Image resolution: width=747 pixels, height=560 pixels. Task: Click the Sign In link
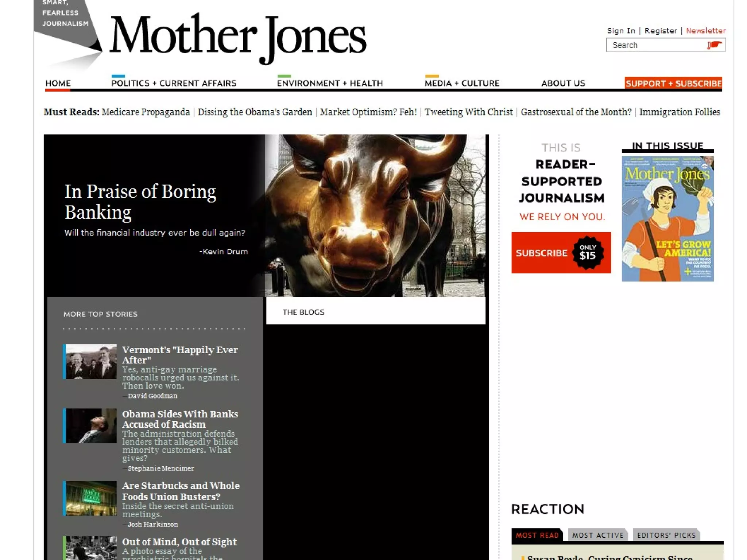point(621,31)
